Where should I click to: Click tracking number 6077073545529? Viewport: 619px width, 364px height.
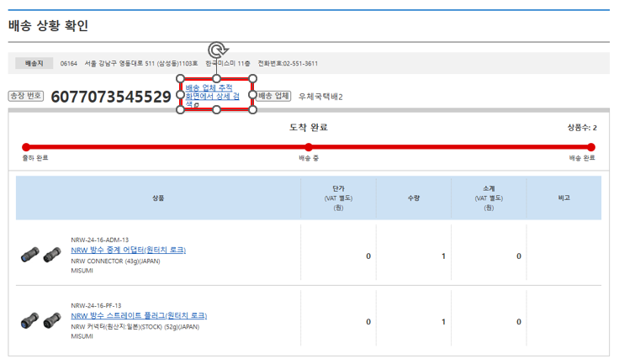click(111, 97)
